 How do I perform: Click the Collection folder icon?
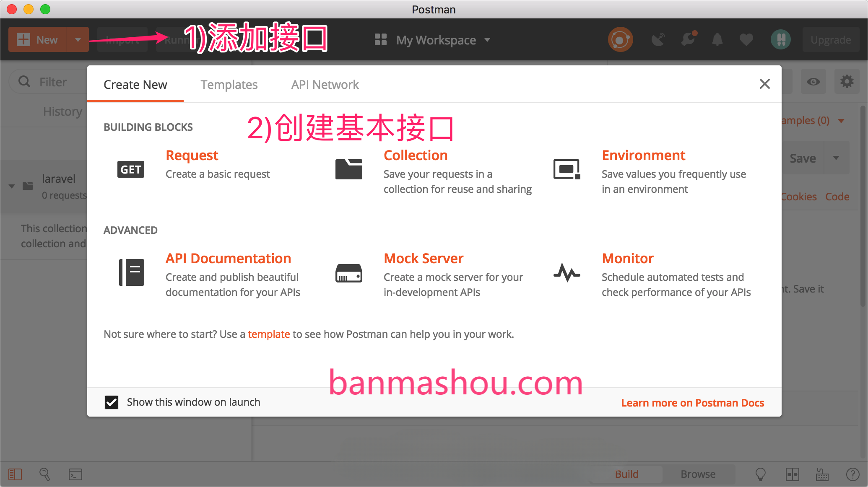[349, 169]
